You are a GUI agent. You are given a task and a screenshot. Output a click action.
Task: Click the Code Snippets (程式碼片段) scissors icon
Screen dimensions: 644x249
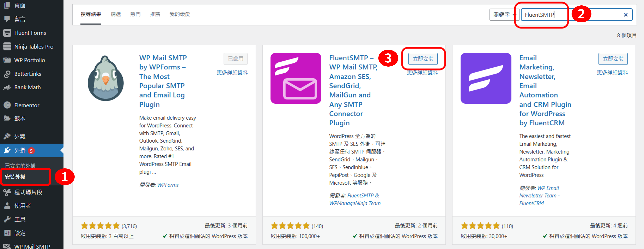click(x=7, y=192)
